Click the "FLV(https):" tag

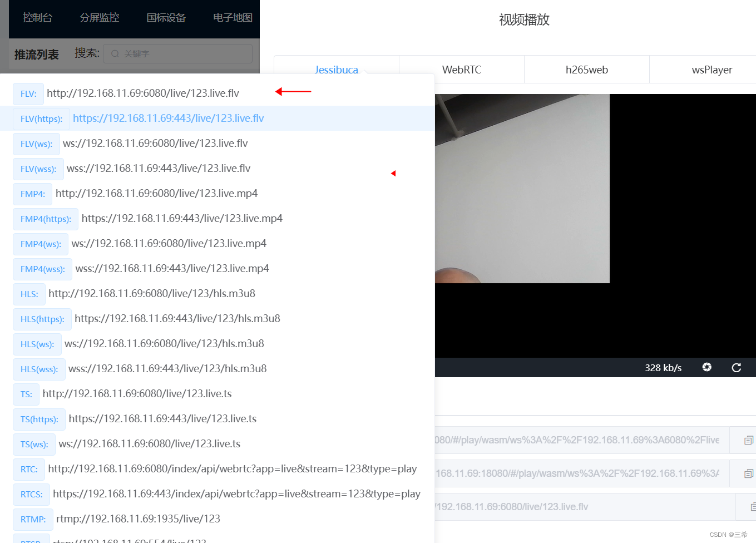click(x=41, y=119)
